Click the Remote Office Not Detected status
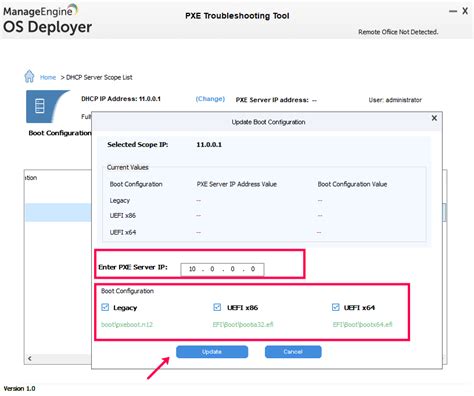 [398, 32]
